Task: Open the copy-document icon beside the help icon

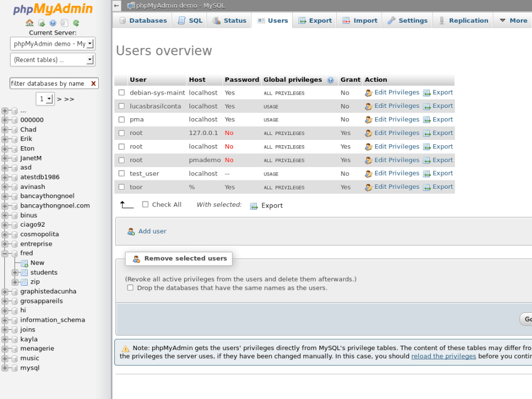Action: coord(64,23)
